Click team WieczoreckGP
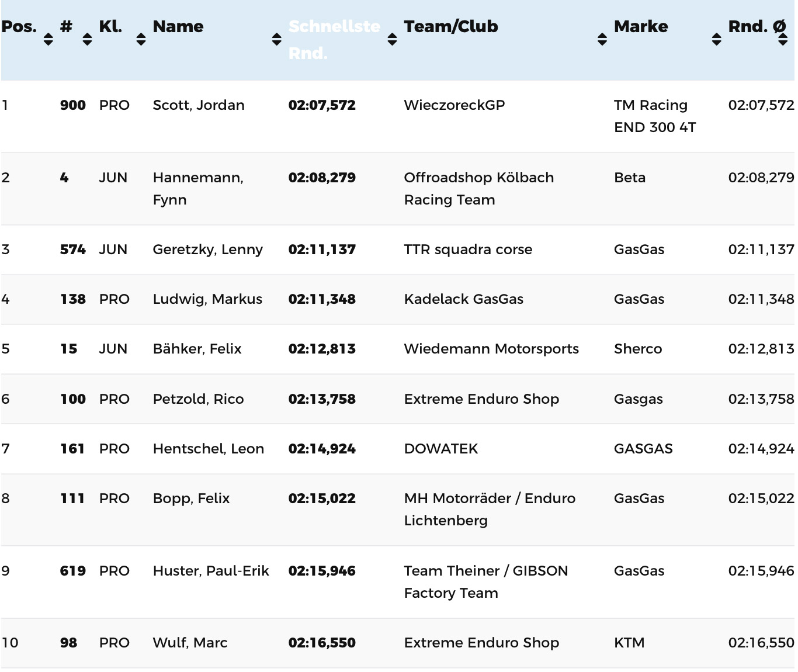This screenshot has width=798, height=672. point(454,105)
